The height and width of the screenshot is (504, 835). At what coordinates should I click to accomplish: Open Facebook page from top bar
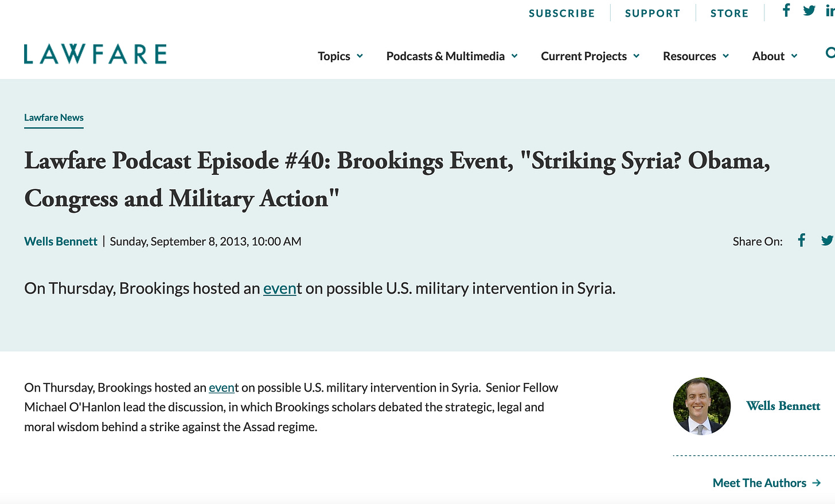pos(786,10)
